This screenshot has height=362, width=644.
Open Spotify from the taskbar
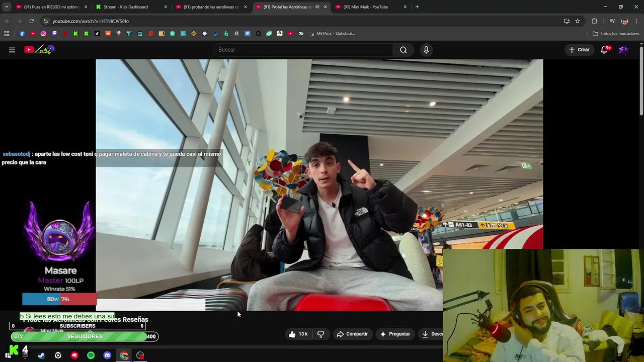coord(91,355)
